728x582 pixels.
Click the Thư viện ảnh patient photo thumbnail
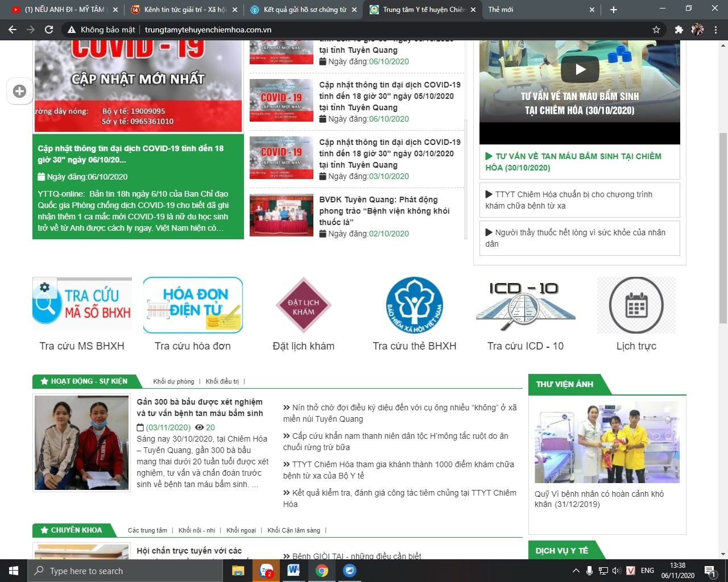pos(607,442)
